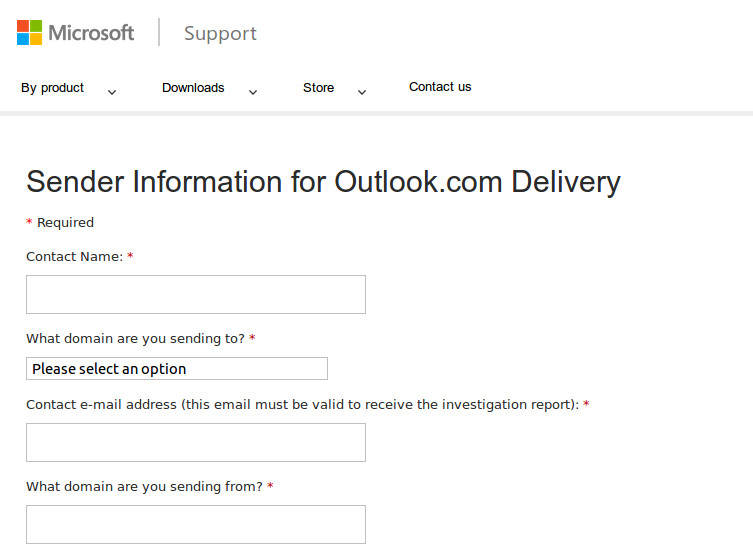Click the Contact e-mail address field
The height and width of the screenshot is (549, 753).
pyautogui.click(x=196, y=442)
